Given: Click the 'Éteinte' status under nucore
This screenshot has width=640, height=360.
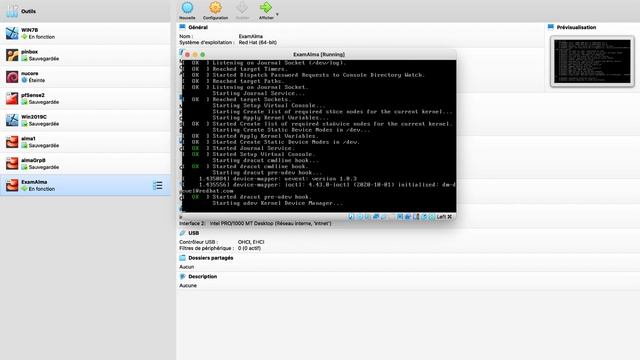Looking at the screenshot, I should coord(36,80).
